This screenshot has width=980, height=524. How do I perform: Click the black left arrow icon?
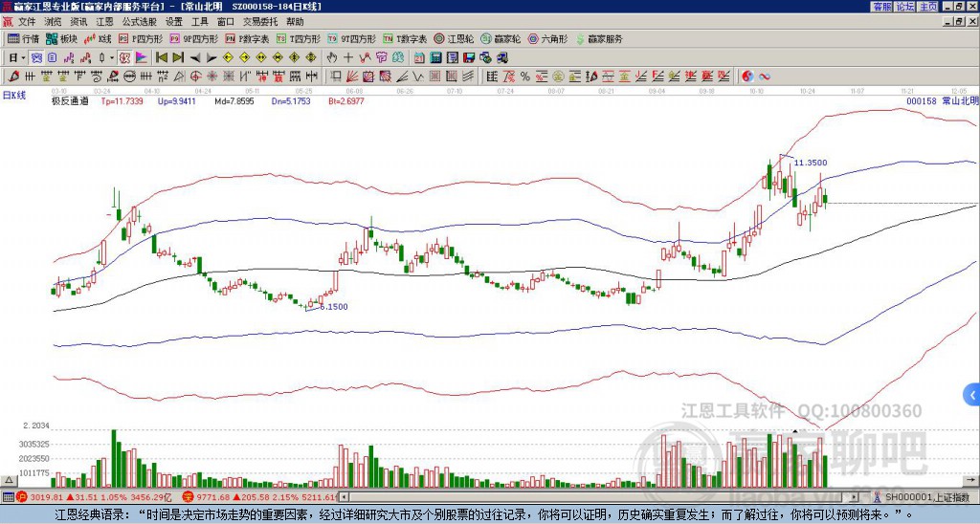(195, 58)
